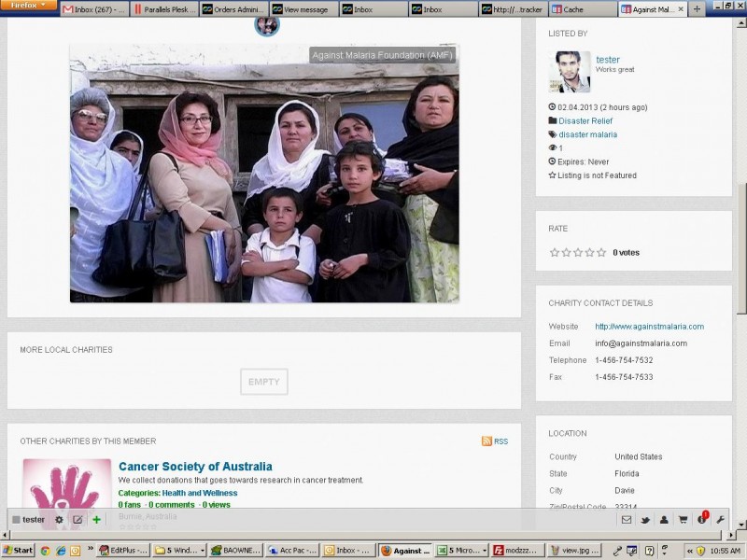The width and height of the screenshot is (747, 560).
Task: Switch to the Parallels Plesk tab
Action: [165, 9]
